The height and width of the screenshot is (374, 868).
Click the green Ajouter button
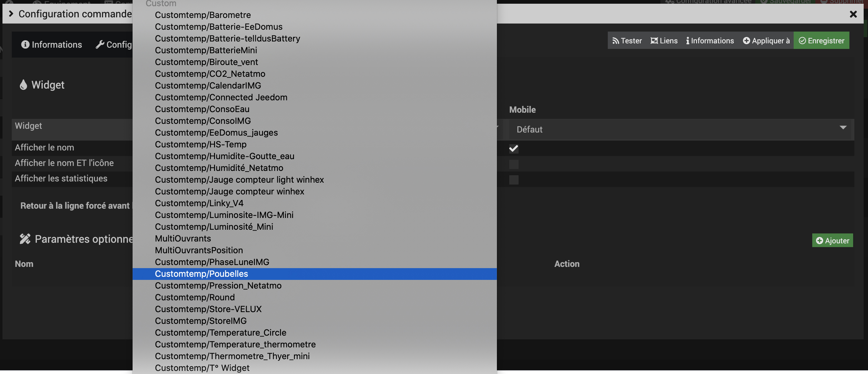(832, 240)
